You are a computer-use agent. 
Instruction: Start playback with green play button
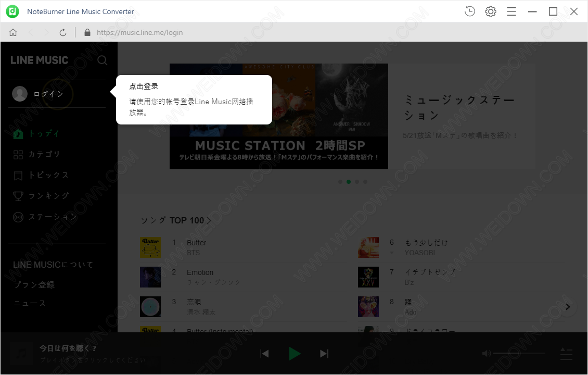[295, 354]
